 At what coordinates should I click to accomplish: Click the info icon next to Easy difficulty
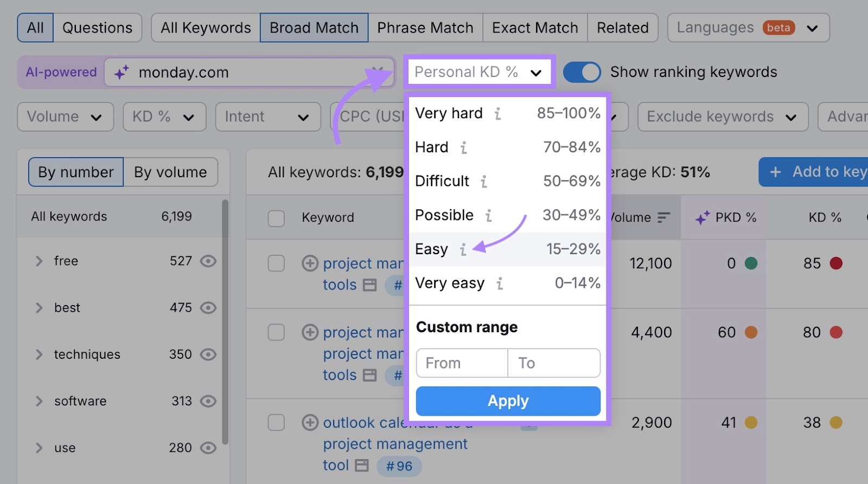[463, 249]
